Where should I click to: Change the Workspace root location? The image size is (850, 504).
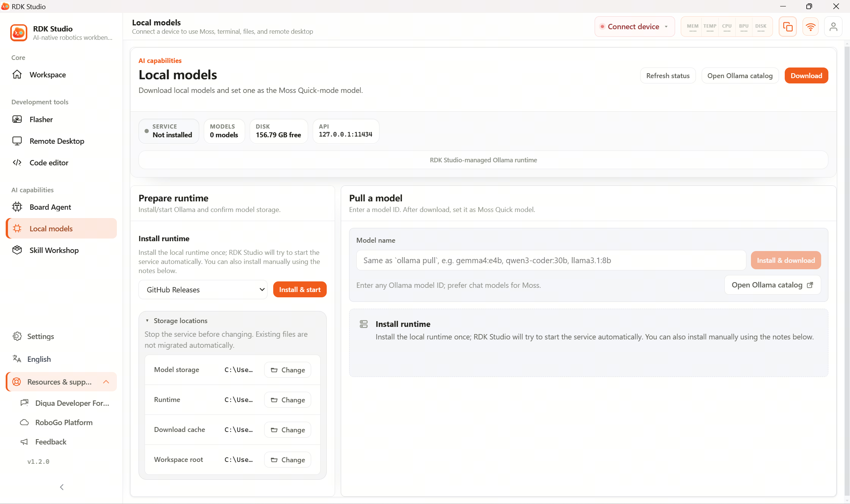pos(288,460)
